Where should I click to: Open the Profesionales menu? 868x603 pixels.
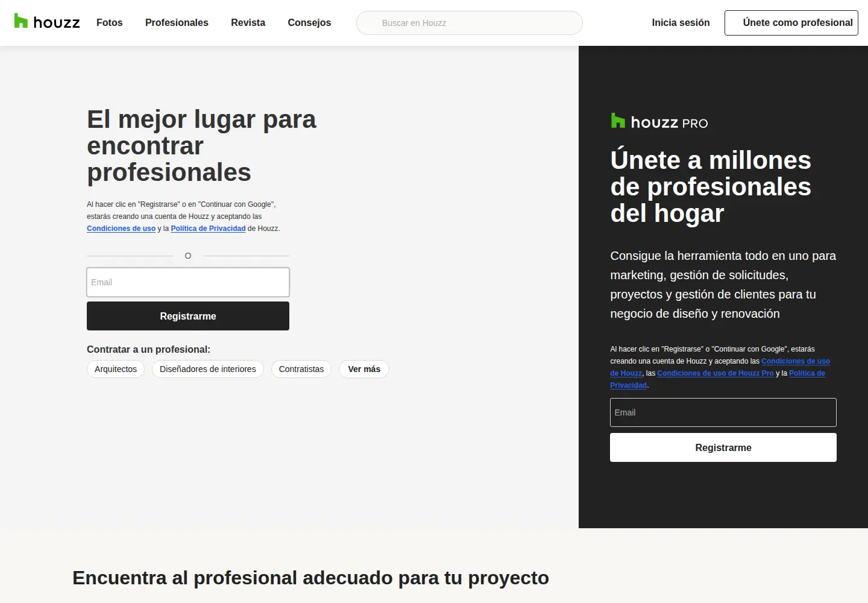177,22
